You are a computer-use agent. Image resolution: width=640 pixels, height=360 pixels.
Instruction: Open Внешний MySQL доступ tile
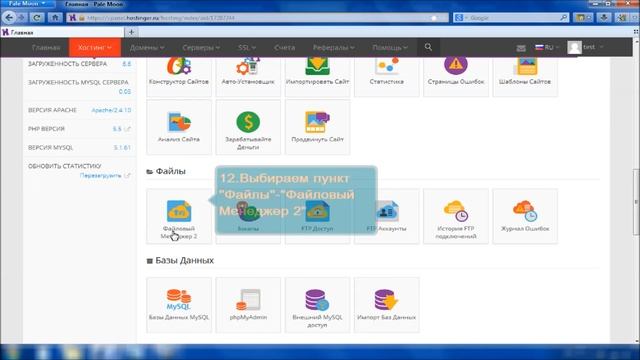pyautogui.click(x=318, y=305)
